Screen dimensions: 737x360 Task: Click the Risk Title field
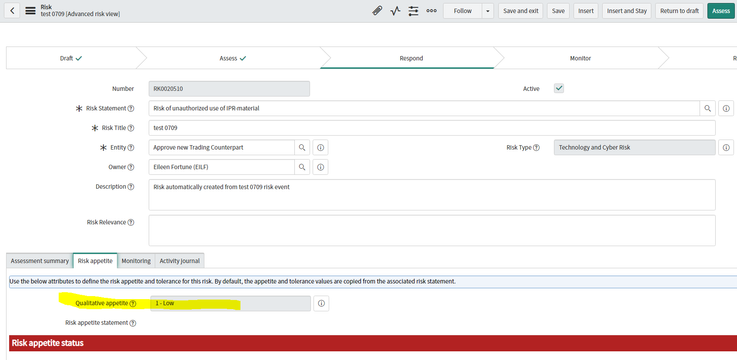[432, 128]
